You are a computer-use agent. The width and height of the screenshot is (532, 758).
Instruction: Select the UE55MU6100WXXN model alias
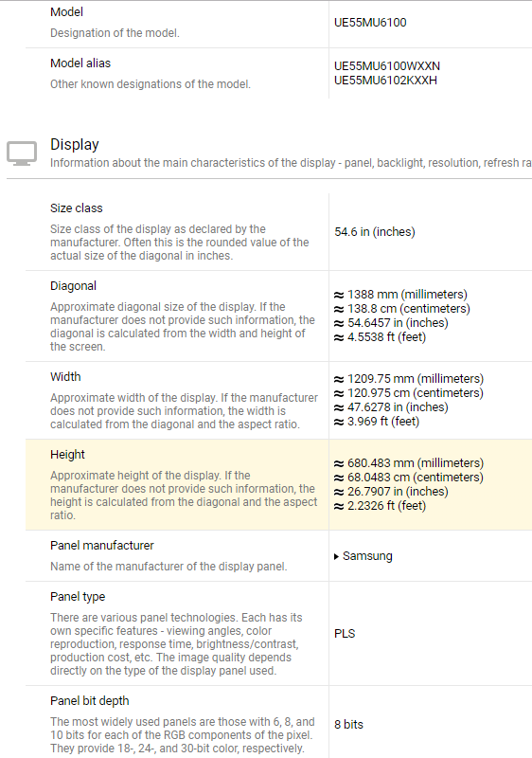point(387,65)
